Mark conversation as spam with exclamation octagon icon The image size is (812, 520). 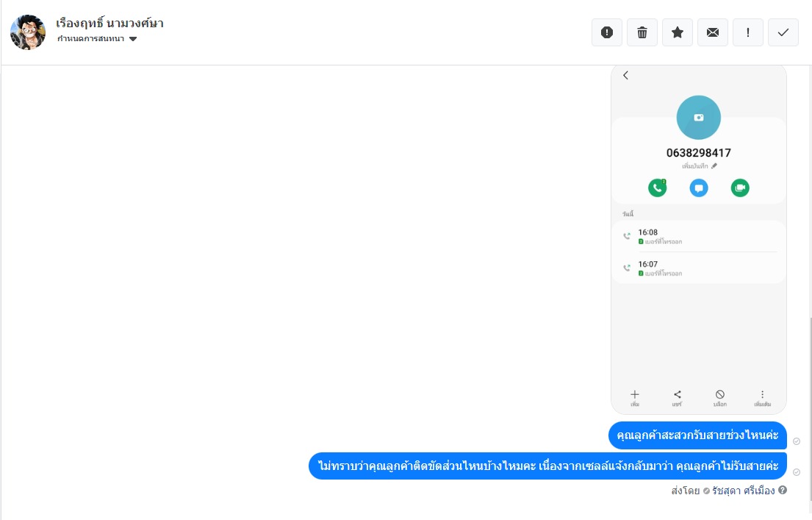coord(607,32)
